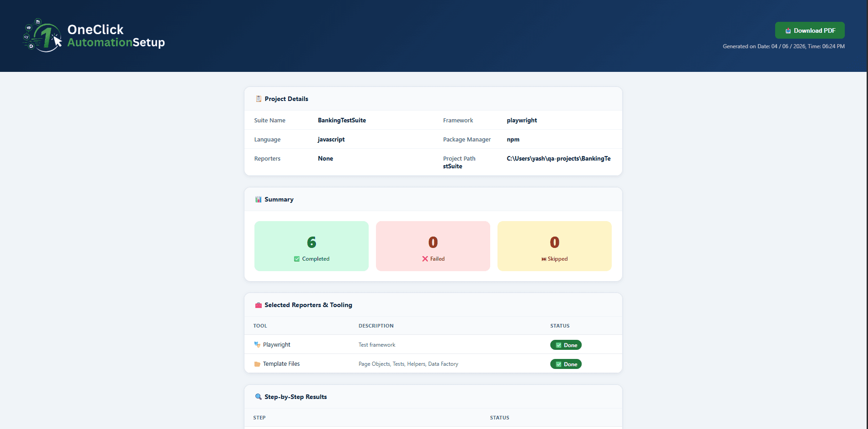This screenshot has width=868, height=429.
Task: Click the 'Project Path' label
Action: tap(459, 159)
